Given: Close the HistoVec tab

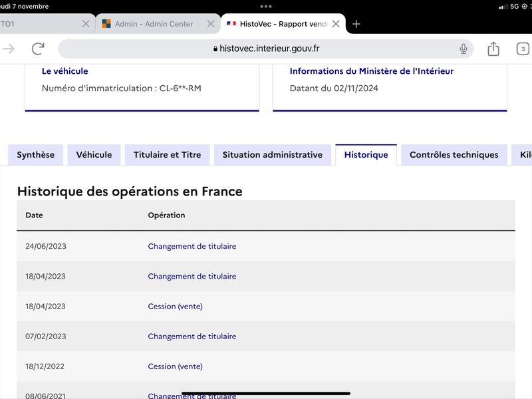Looking at the screenshot, I should pyautogui.click(x=336, y=24).
